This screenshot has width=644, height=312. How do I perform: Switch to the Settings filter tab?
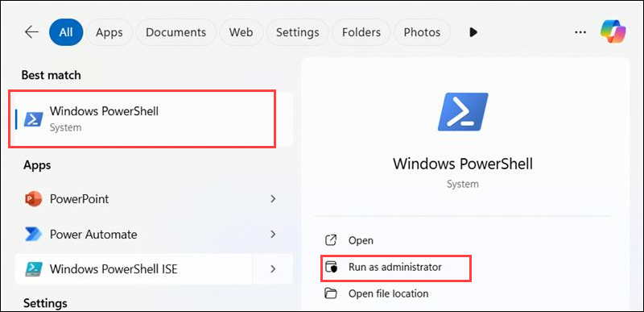(297, 32)
